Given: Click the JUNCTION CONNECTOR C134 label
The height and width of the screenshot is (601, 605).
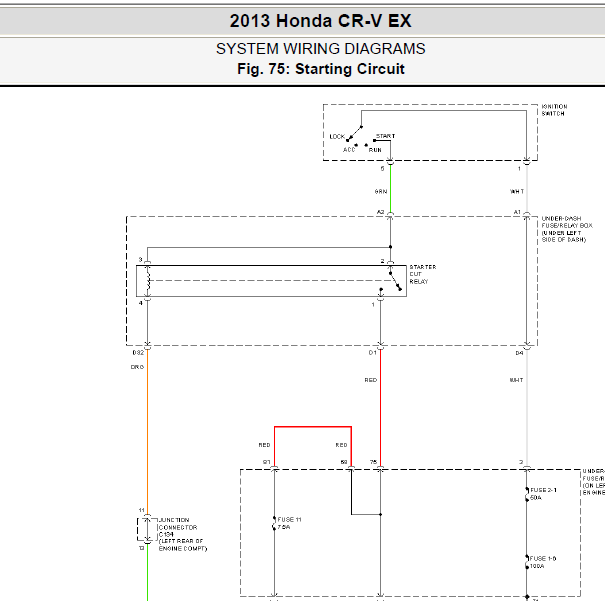Looking at the screenshot, I should (183, 534).
